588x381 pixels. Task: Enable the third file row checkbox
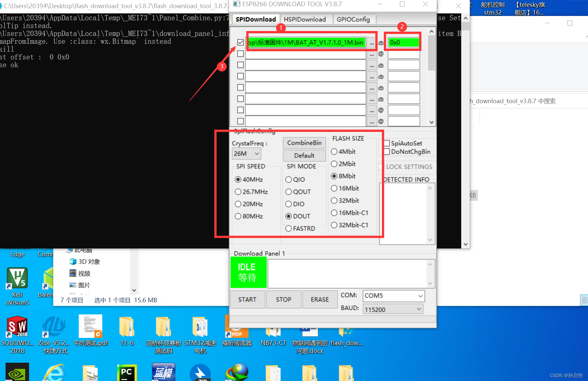(x=240, y=65)
